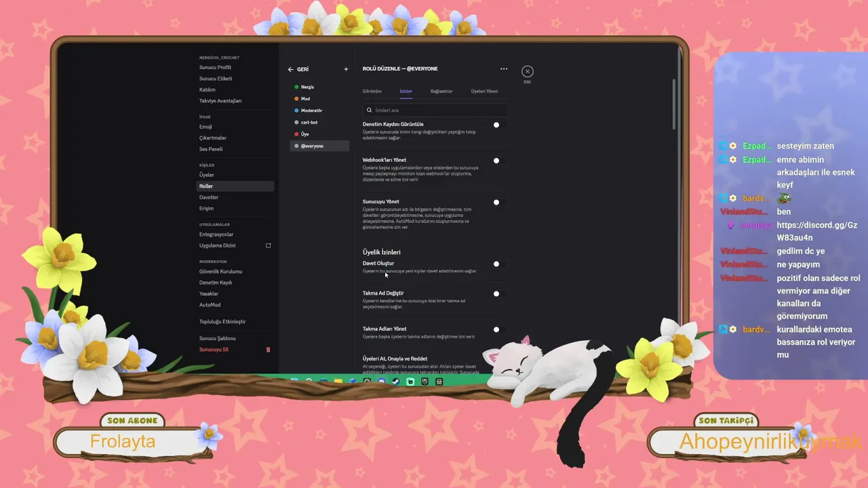This screenshot has width=868, height=488.
Task: Open Steam from the taskbar
Action: pyautogui.click(x=396, y=382)
